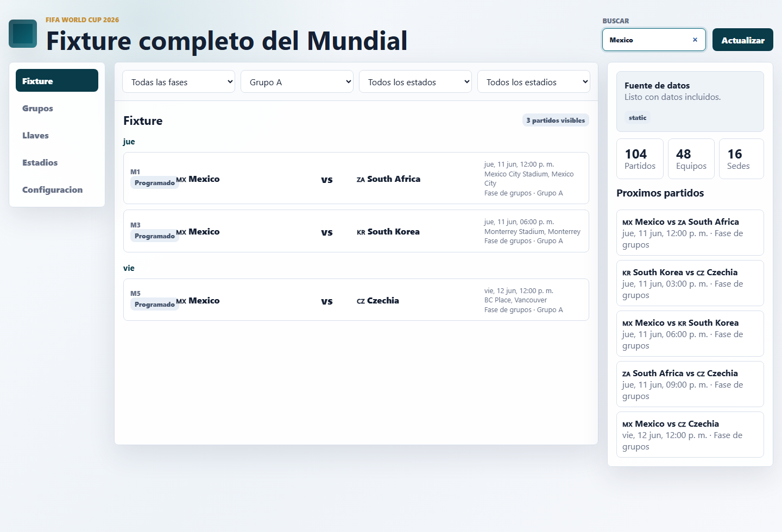The width and height of the screenshot is (782, 532).
Task: Select the M5 Mexico vs Czechia match
Action: (356, 300)
